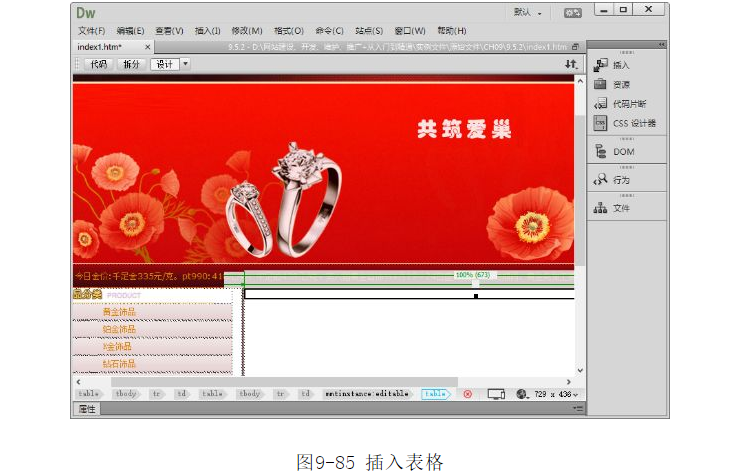Open the window size 729 x 438 dropdown
The width and height of the screenshot is (746, 471).
552,394
